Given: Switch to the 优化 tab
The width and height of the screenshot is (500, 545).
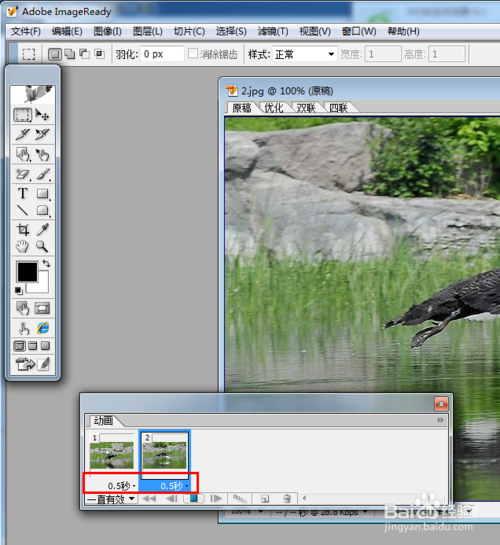Looking at the screenshot, I should (x=274, y=108).
